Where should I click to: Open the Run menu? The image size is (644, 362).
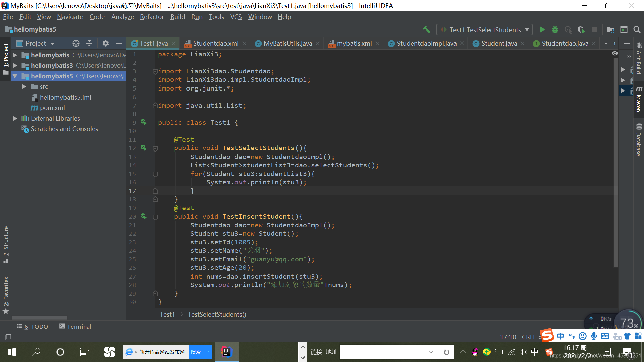(x=197, y=17)
